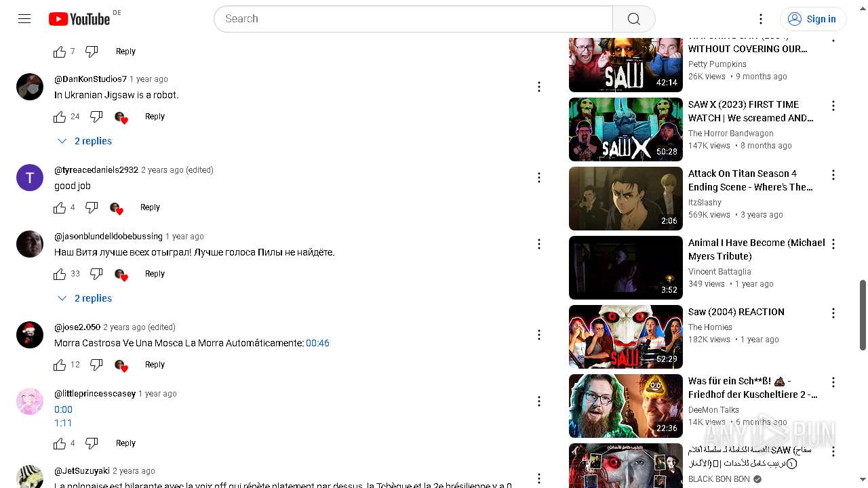868x488 pixels.
Task: Open @tyreacedaniels2932 purple T avatar
Action: pos(30,178)
